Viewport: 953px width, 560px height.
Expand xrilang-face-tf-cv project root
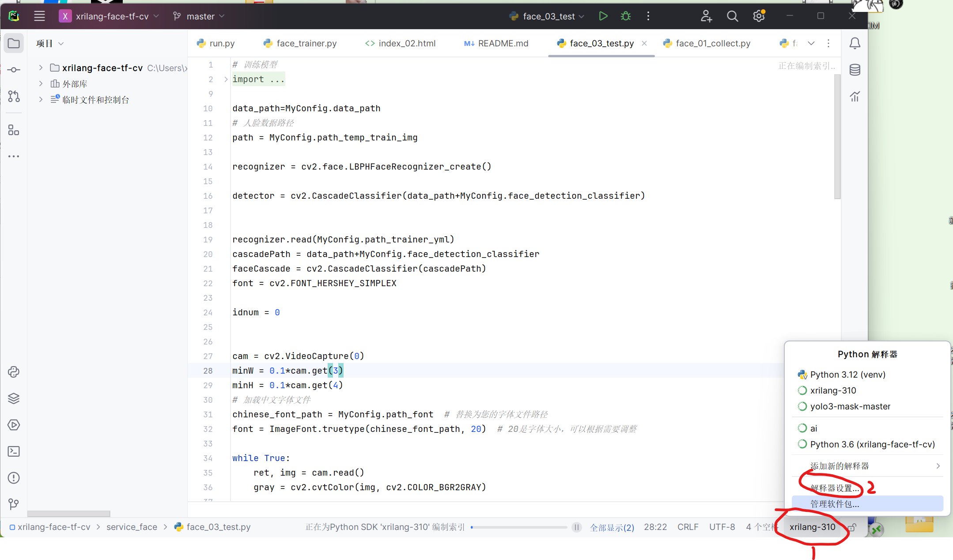click(x=41, y=68)
